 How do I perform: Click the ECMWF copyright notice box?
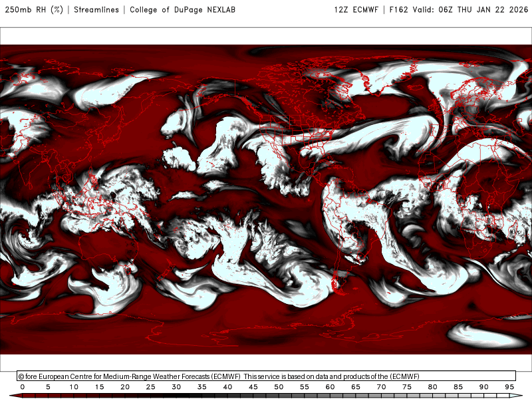point(267,376)
